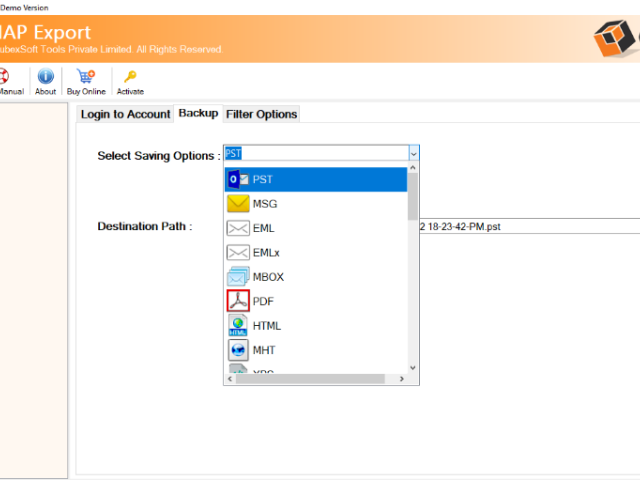Click the saving options combo box field
The image size is (640, 480).
316,153
